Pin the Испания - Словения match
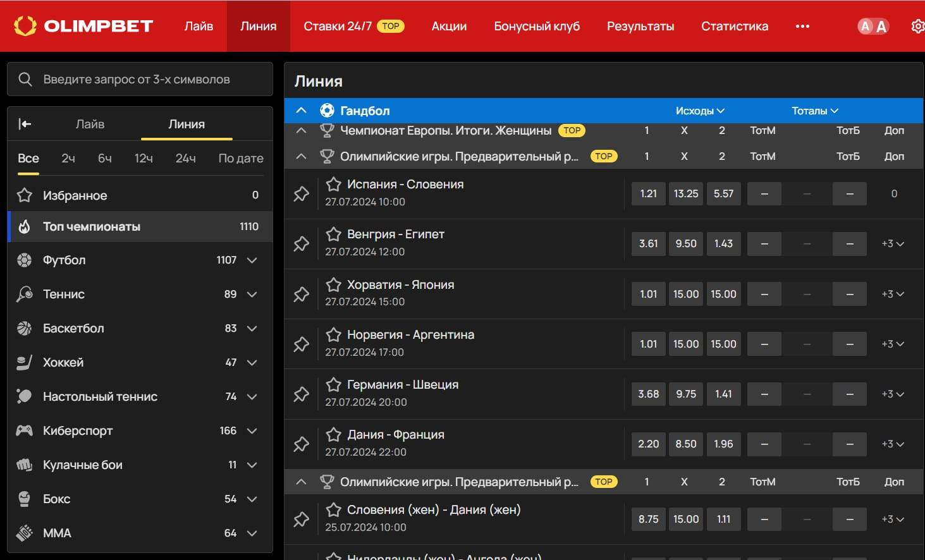The width and height of the screenshot is (925, 560). click(302, 194)
